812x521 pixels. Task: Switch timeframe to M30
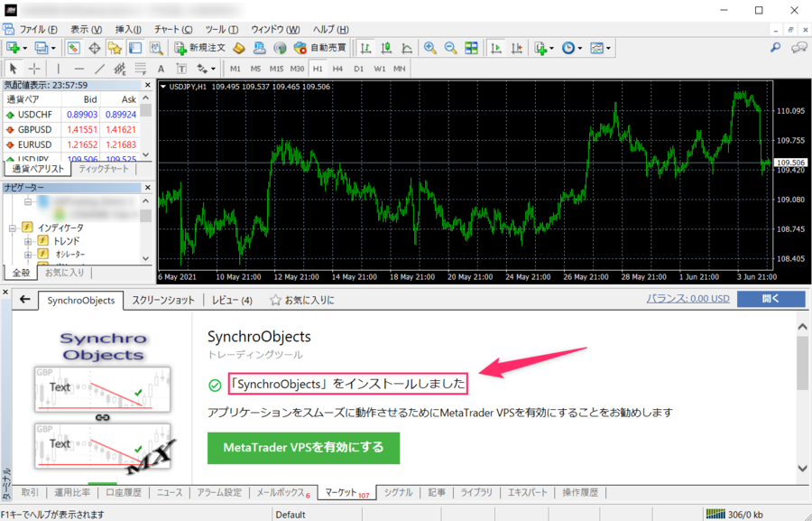[x=297, y=69]
